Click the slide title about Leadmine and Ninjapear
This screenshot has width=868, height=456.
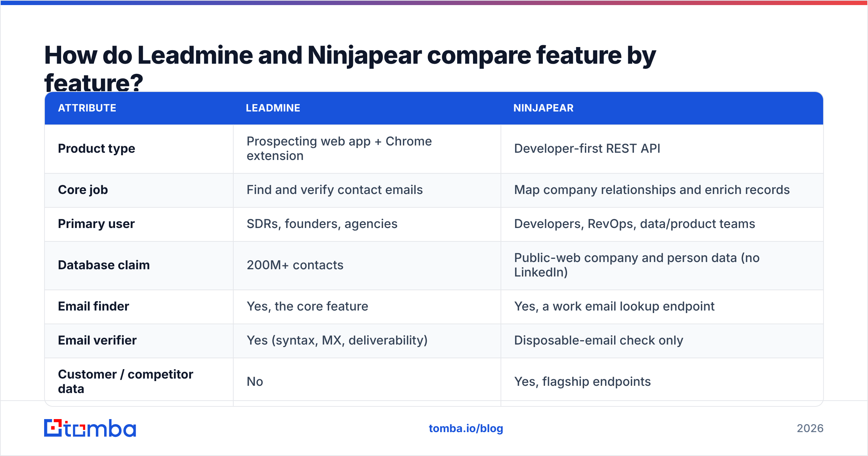350,69
